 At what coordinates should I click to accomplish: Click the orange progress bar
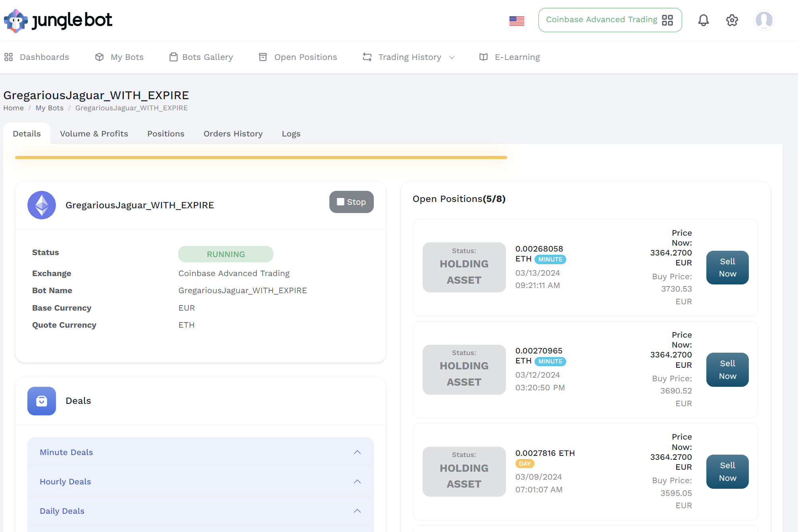[x=261, y=157]
